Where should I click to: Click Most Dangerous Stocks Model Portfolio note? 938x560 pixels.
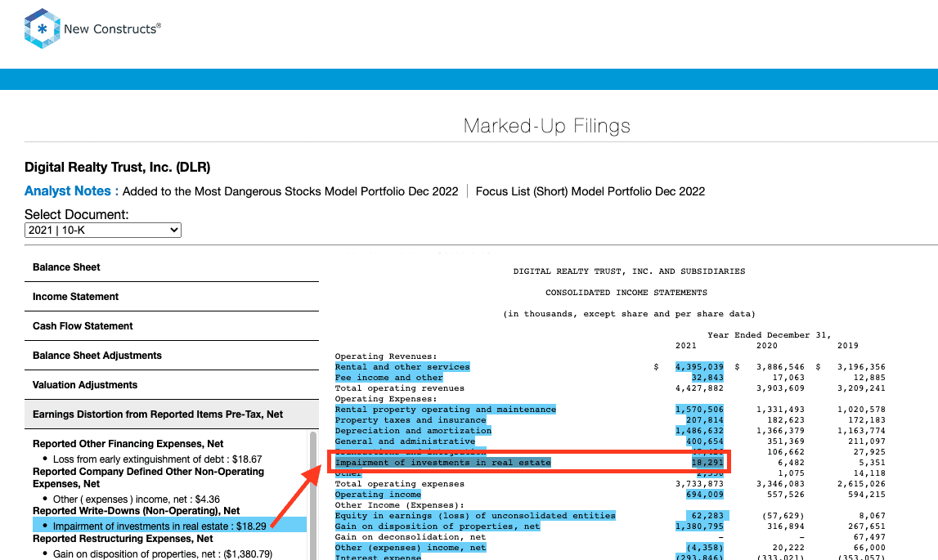tap(290, 191)
